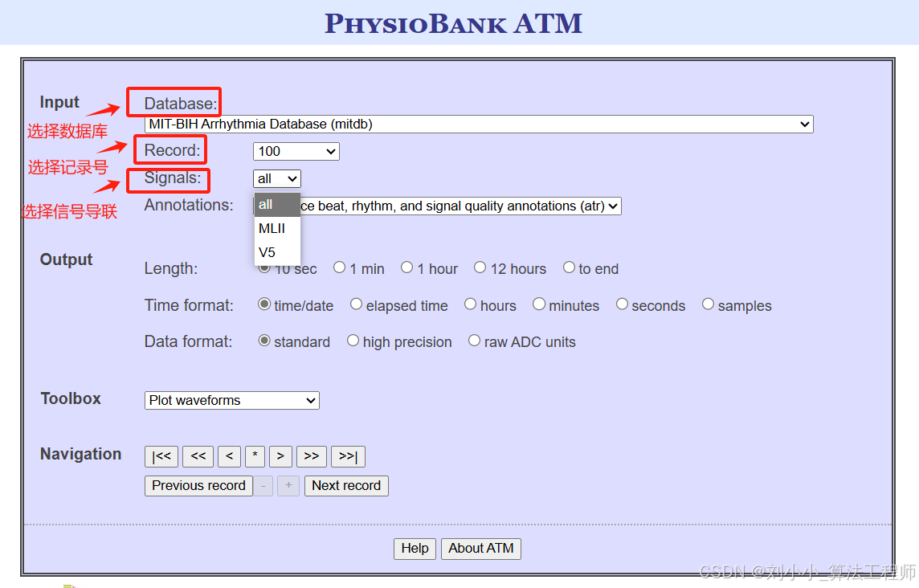This screenshot has width=919, height=588.
Task: Open the Toolbox Plot waveforms dropdown
Action: tap(231, 400)
